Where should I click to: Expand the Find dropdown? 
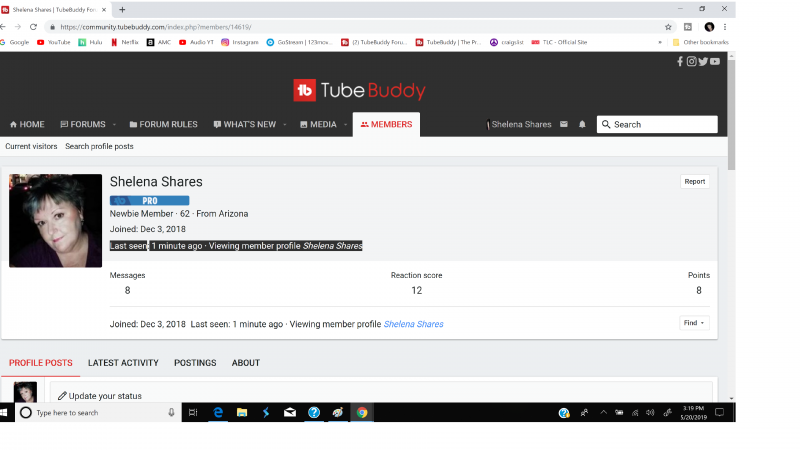(695, 323)
